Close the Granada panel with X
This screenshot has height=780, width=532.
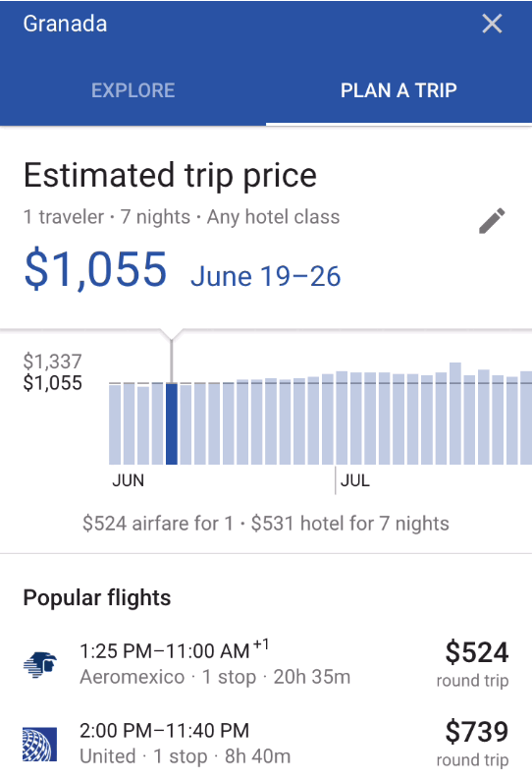492,24
